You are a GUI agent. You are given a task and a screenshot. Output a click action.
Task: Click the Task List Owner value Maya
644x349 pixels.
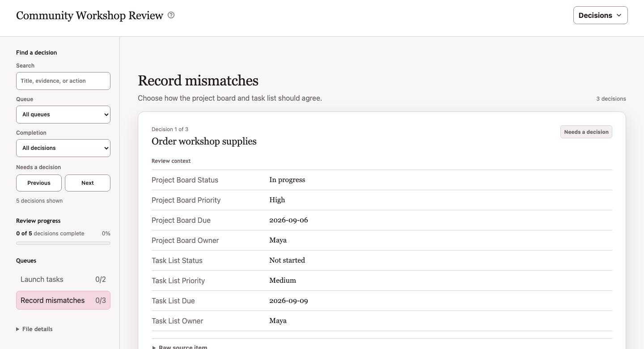[x=278, y=321]
